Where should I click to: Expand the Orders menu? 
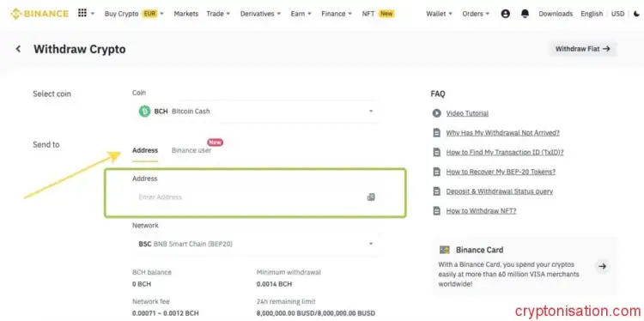(476, 14)
